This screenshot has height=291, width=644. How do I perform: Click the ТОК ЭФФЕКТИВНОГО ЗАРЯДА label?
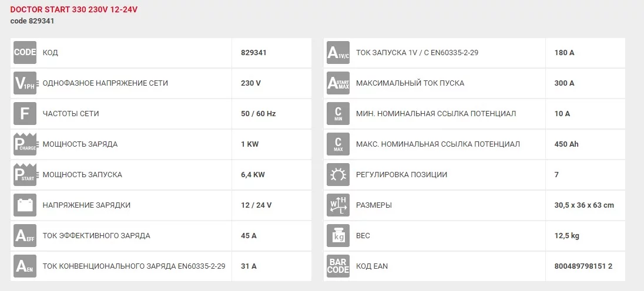click(96, 236)
